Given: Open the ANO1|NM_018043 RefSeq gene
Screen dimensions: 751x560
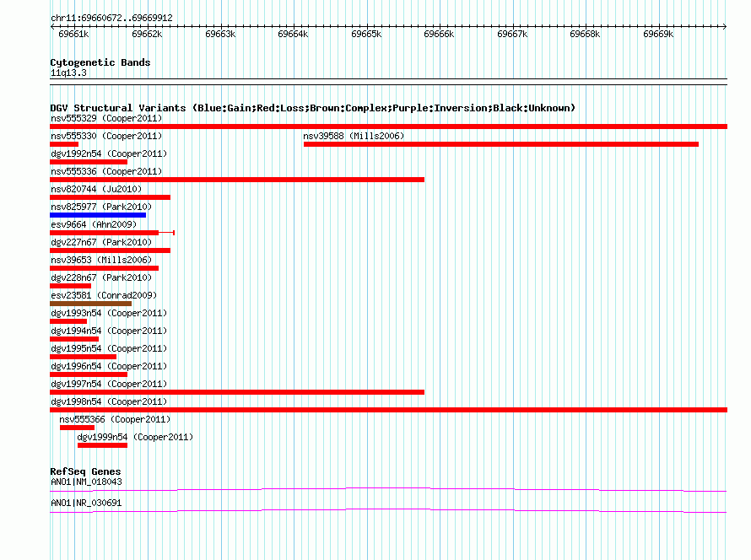Looking at the screenshot, I should [86, 482].
